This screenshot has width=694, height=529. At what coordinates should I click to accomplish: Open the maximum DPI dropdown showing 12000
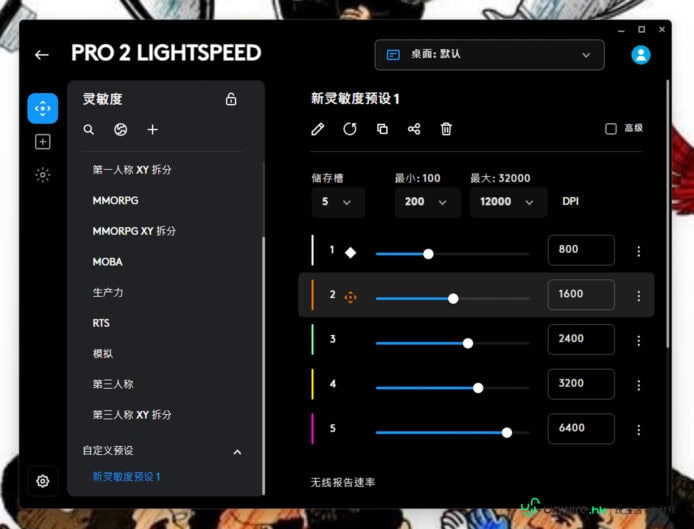coord(508,202)
